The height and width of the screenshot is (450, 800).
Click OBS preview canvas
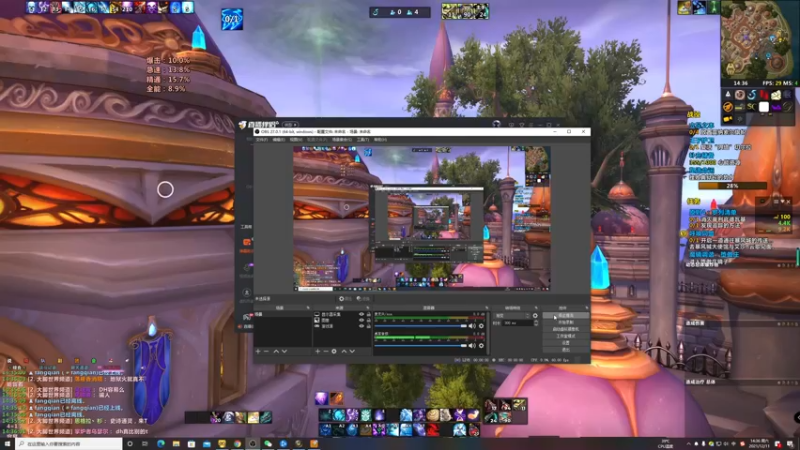coord(421,219)
